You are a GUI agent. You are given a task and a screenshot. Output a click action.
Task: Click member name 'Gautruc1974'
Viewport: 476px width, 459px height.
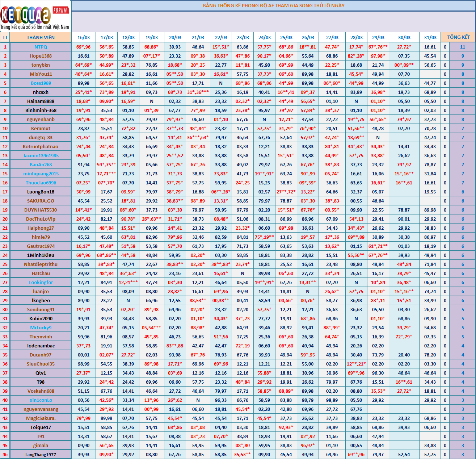pos(41,246)
